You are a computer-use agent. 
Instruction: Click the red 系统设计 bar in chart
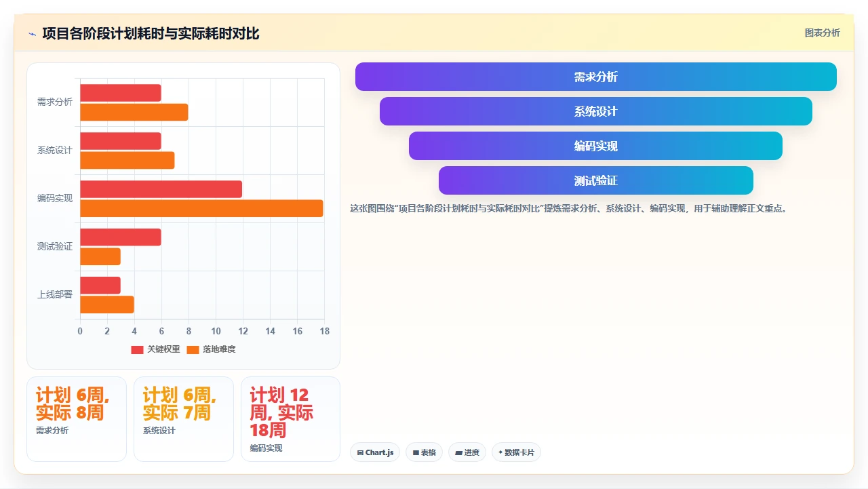(x=121, y=141)
